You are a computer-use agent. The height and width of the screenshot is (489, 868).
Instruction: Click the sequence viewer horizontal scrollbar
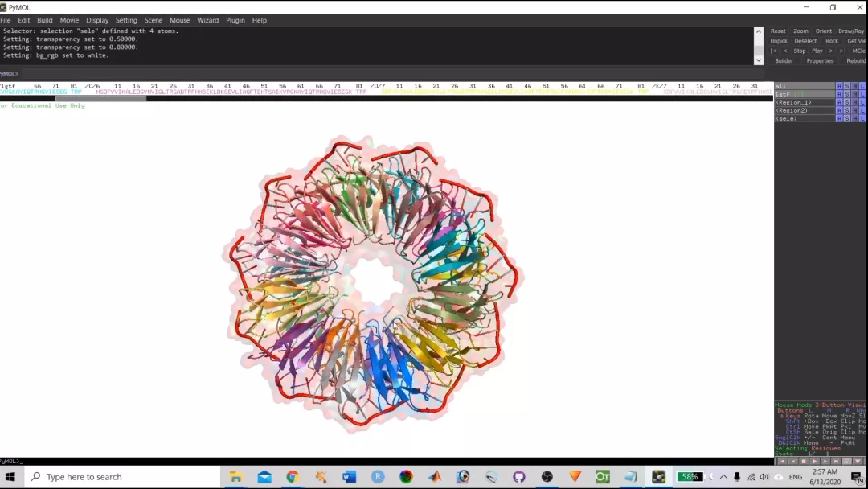[x=100, y=98]
